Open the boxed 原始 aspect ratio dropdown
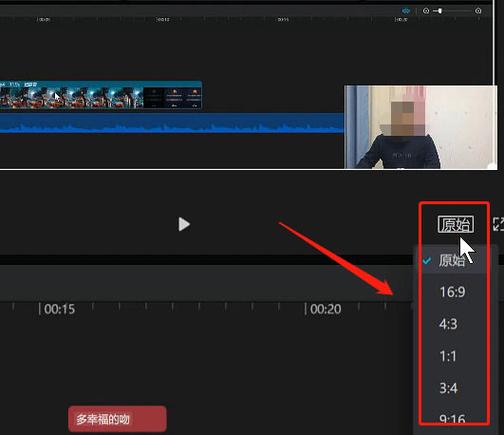Image resolution: width=504 pixels, height=435 pixels. pos(456,224)
